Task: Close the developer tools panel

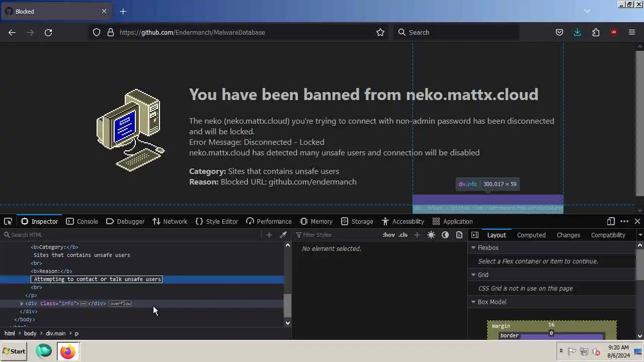Action: 637,221
